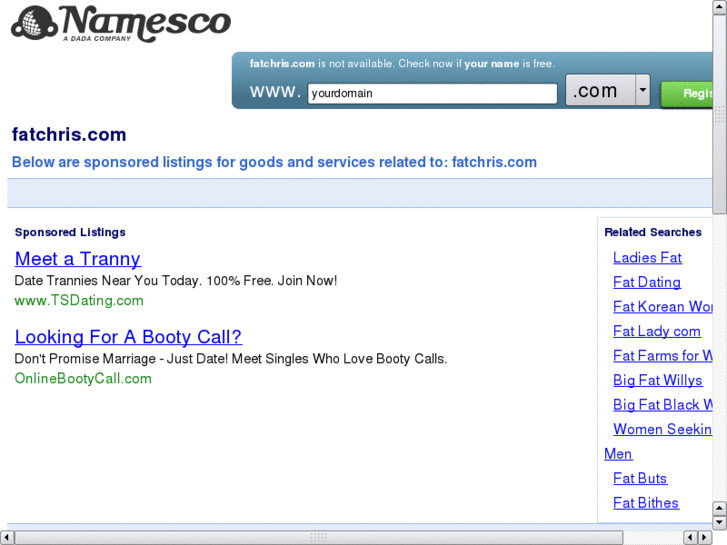Screen dimensions: 727x545
Task: Open the Big Fat Willys related search
Action: 657,380
